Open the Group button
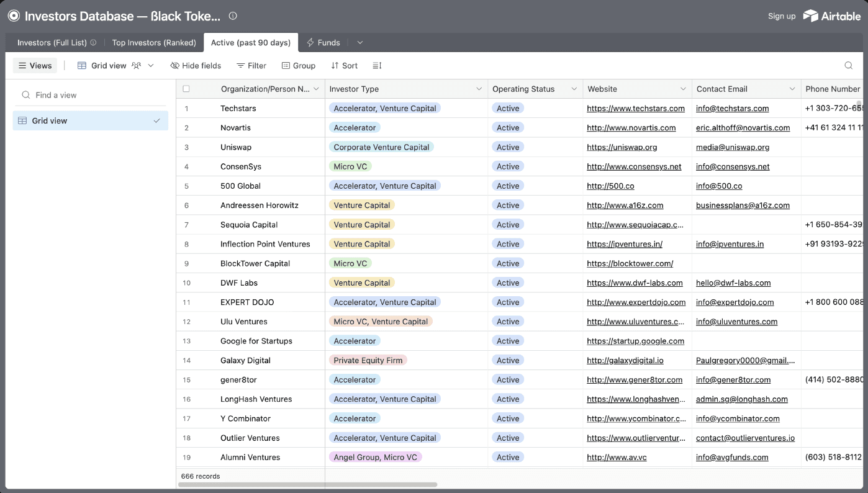868x493 pixels. coord(299,66)
